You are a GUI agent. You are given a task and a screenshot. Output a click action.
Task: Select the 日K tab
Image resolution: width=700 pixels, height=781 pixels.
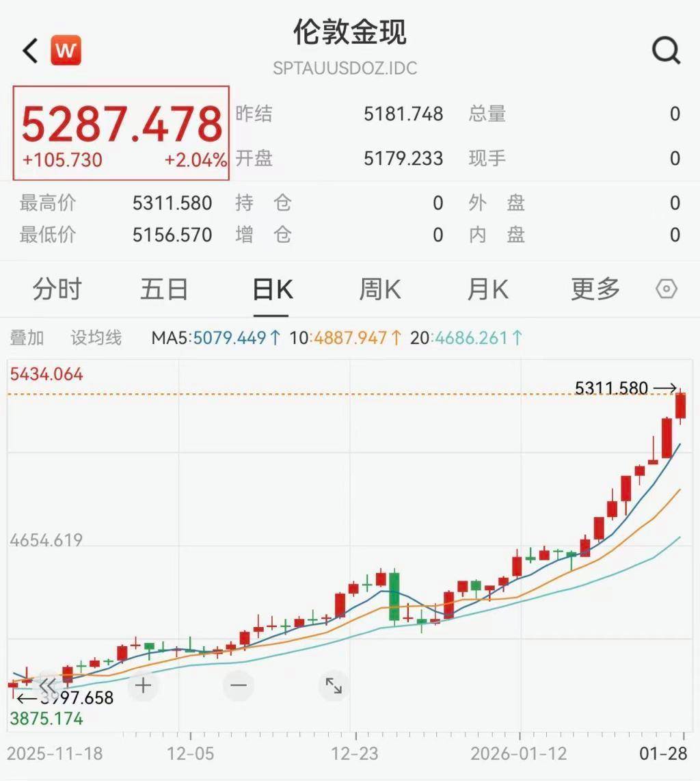tap(272, 289)
